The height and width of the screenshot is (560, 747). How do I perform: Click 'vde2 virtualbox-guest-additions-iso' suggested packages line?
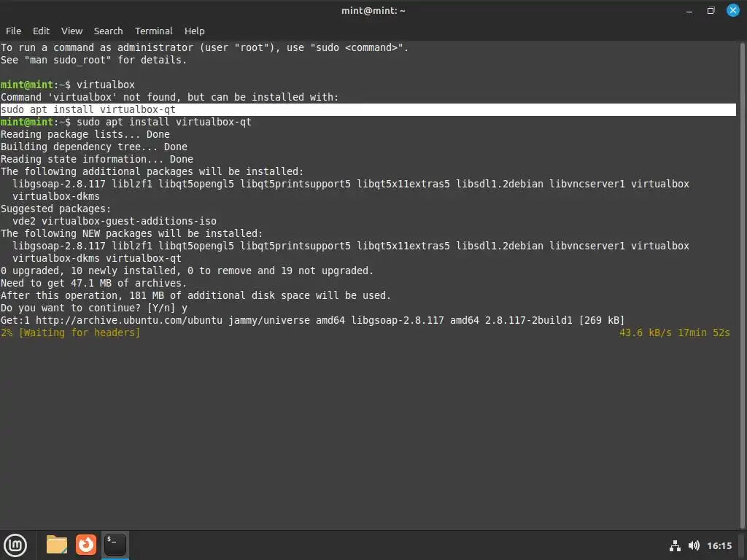[x=115, y=221]
